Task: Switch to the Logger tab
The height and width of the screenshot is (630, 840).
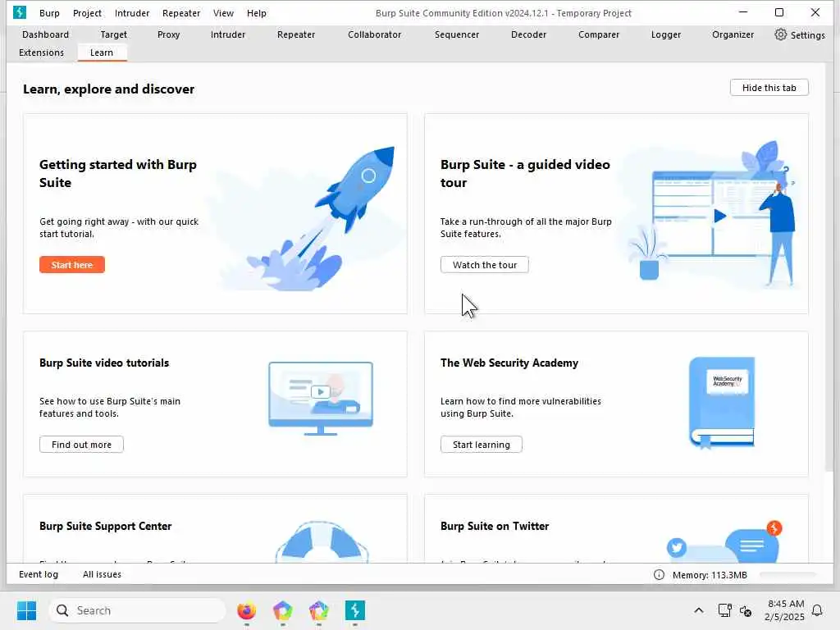Action: (666, 34)
